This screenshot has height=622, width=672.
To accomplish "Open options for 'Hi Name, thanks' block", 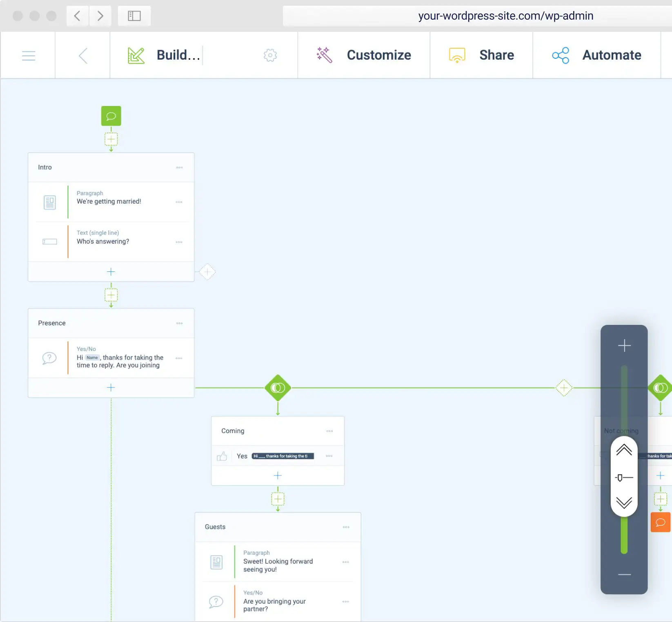I will (x=179, y=358).
